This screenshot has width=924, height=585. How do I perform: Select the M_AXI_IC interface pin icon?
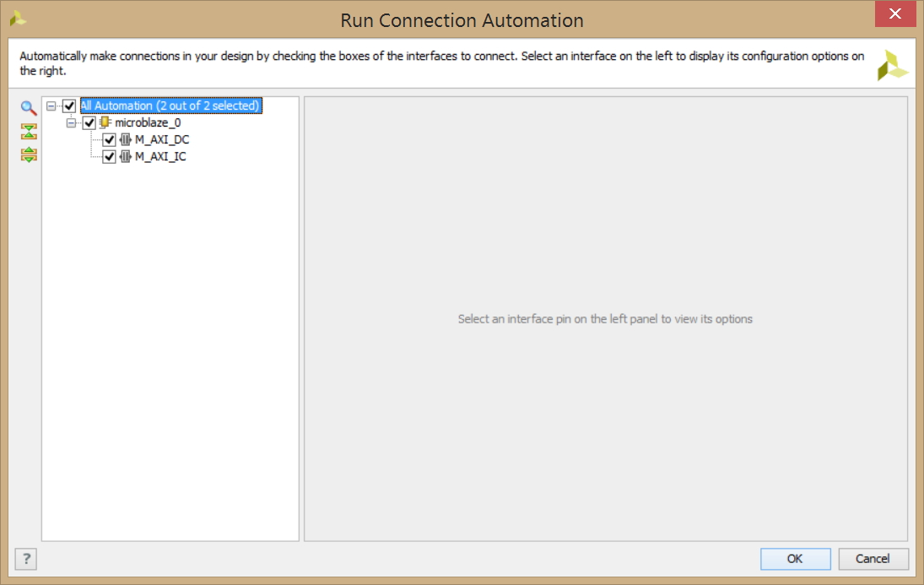click(x=125, y=157)
